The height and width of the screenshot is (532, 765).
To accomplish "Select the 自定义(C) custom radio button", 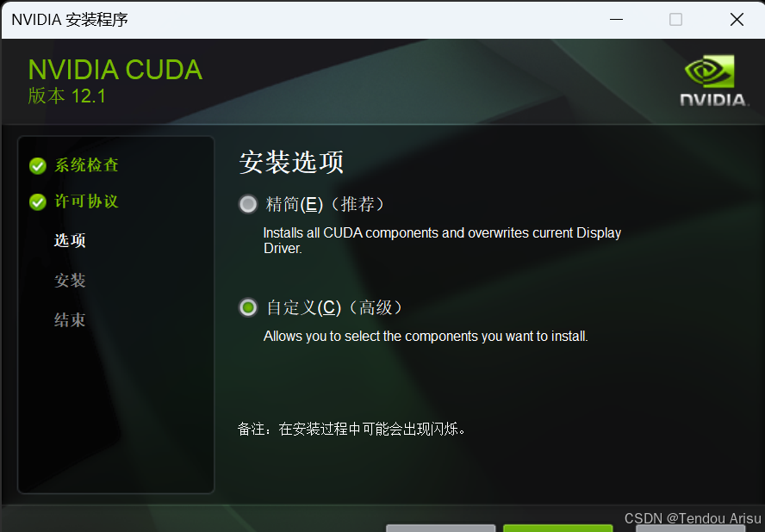I will (x=248, y=307).
